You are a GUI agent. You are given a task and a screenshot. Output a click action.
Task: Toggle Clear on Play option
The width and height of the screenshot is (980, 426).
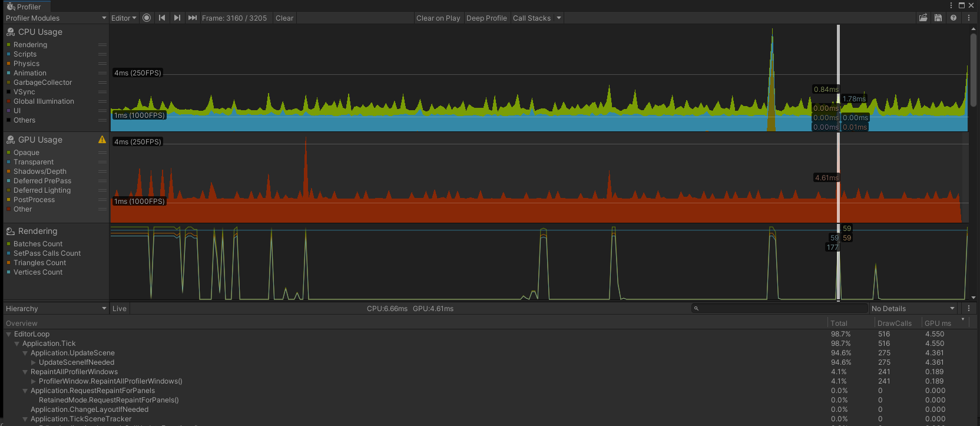(x=438, y=18)
